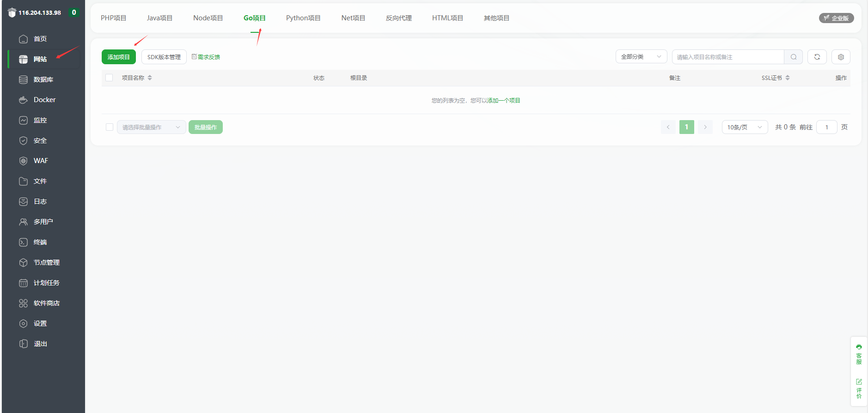Open the 请选择批量操作 batch dropdown
Viewport: 868px width, 413px height.
click(151, 127)
